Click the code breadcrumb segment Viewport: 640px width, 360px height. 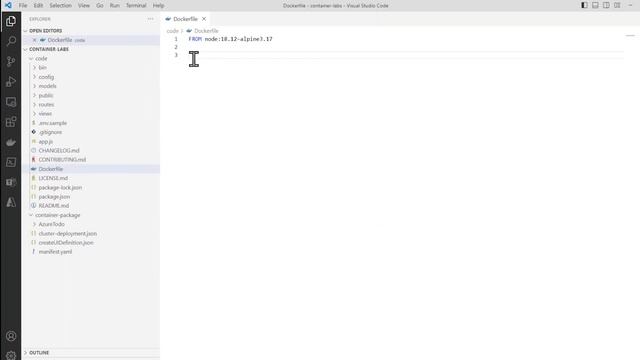pos(173,31)
